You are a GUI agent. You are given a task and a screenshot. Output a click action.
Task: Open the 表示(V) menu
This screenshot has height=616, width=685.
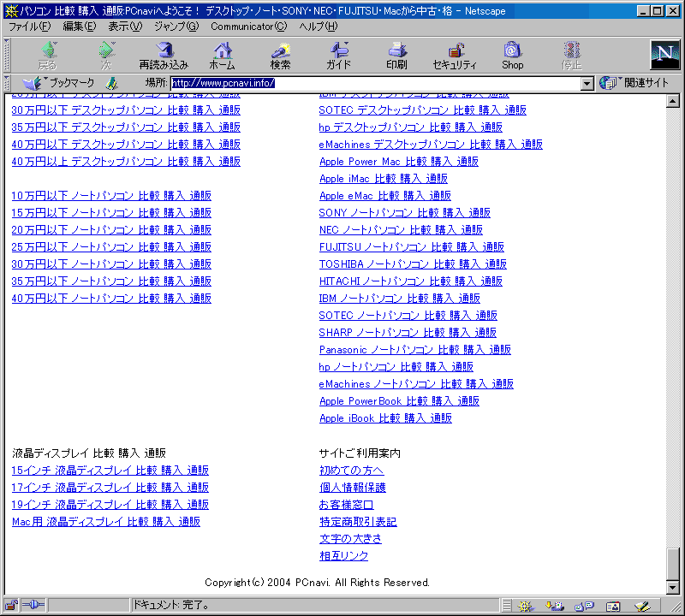[125, 27]
